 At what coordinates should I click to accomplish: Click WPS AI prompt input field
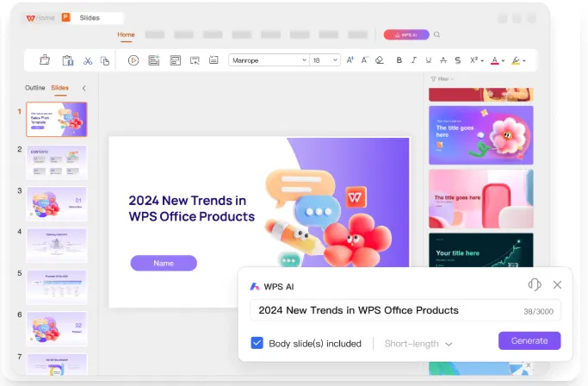[405, 310]
